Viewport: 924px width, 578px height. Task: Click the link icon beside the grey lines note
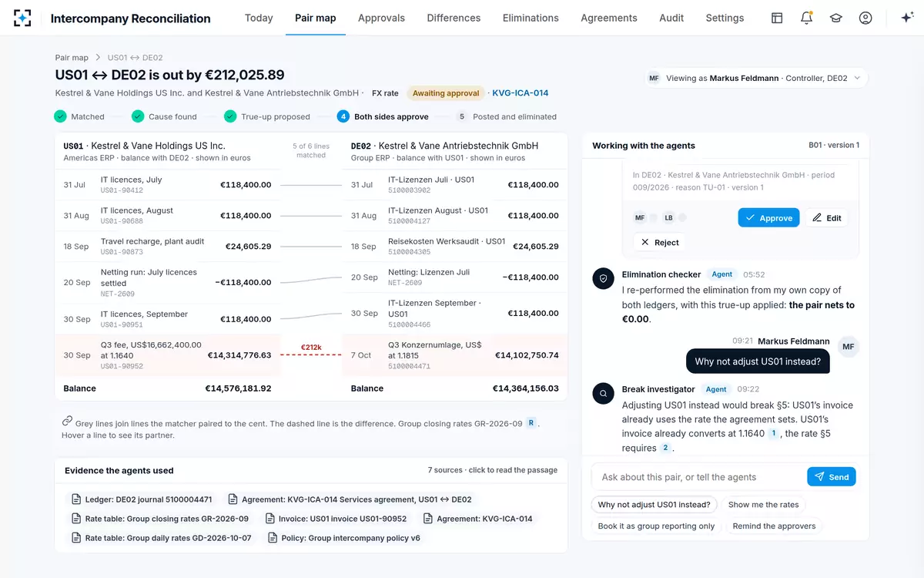67,421
